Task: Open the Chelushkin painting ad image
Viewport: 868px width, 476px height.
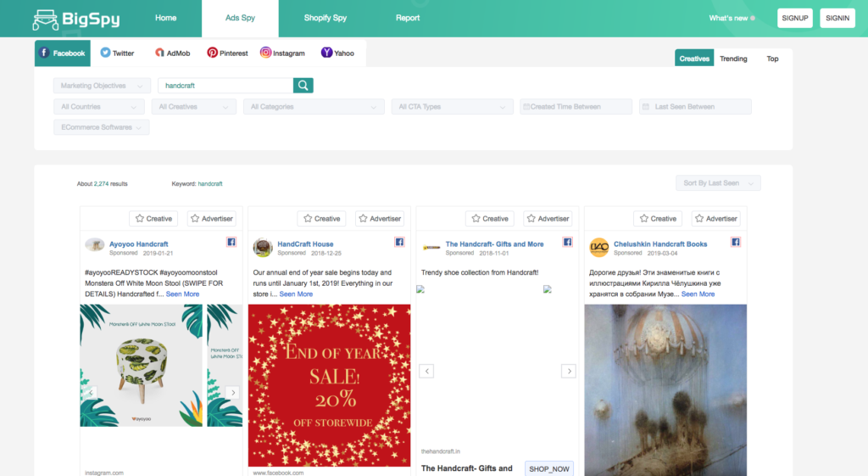Action: (665, 390)
